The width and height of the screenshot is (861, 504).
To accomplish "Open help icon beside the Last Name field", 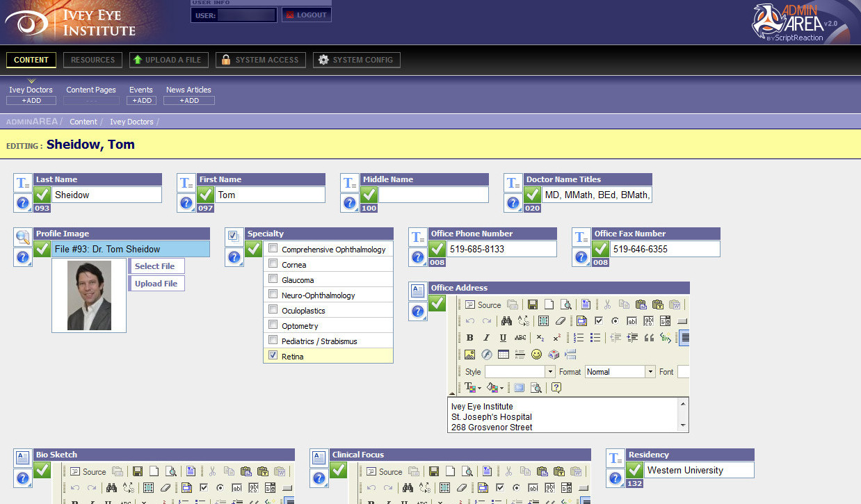I will pos(22,203).
